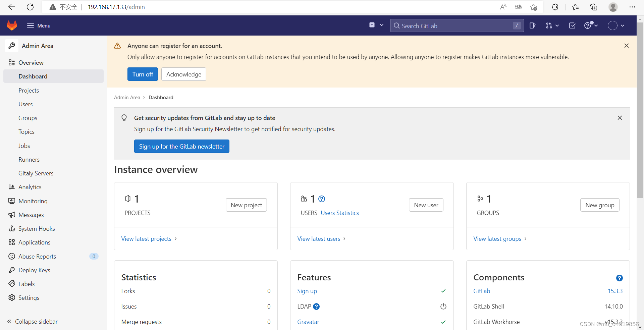This screenshot has height=330, width=644.
Task: Expand the user avatar dropdown arrow
Action: [623, 25]
